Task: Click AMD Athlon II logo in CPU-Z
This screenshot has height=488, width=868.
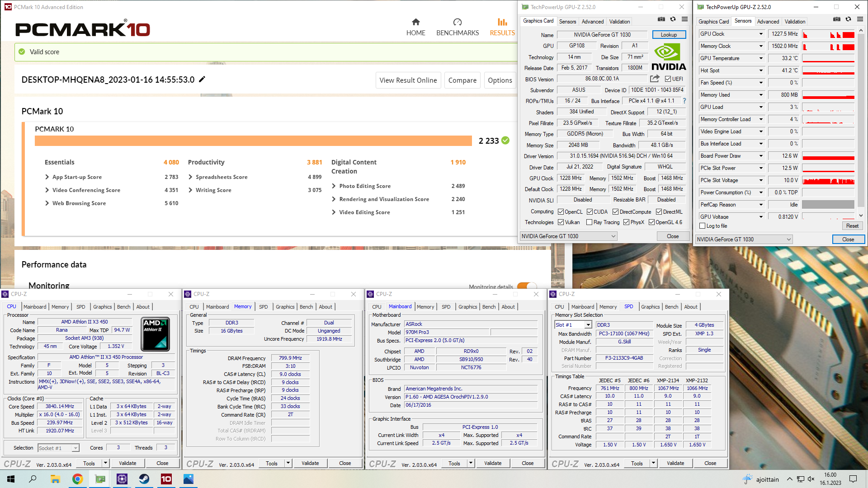Action: (x=156, y=334)
